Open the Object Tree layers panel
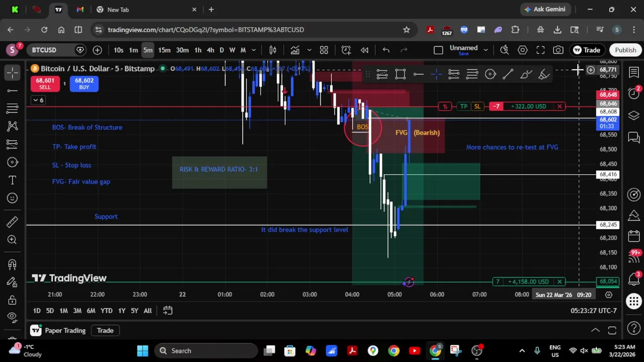This screenshot has height=362, width=644. click(x=633, y=116)
